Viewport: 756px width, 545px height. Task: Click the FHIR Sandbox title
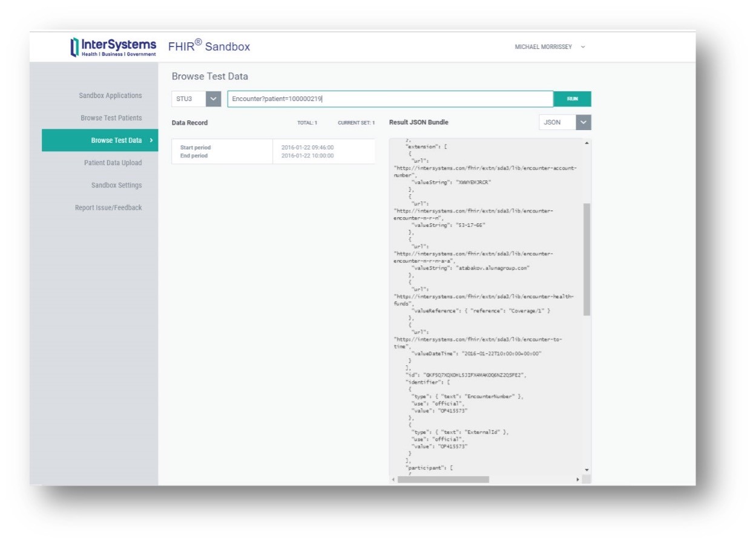[209, 47]
